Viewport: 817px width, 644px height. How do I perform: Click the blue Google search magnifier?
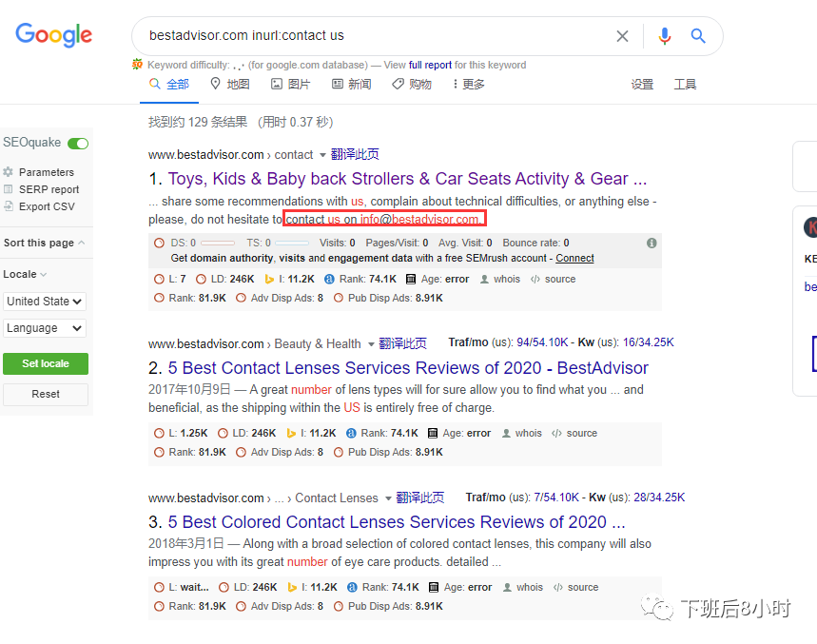(698, 35)
